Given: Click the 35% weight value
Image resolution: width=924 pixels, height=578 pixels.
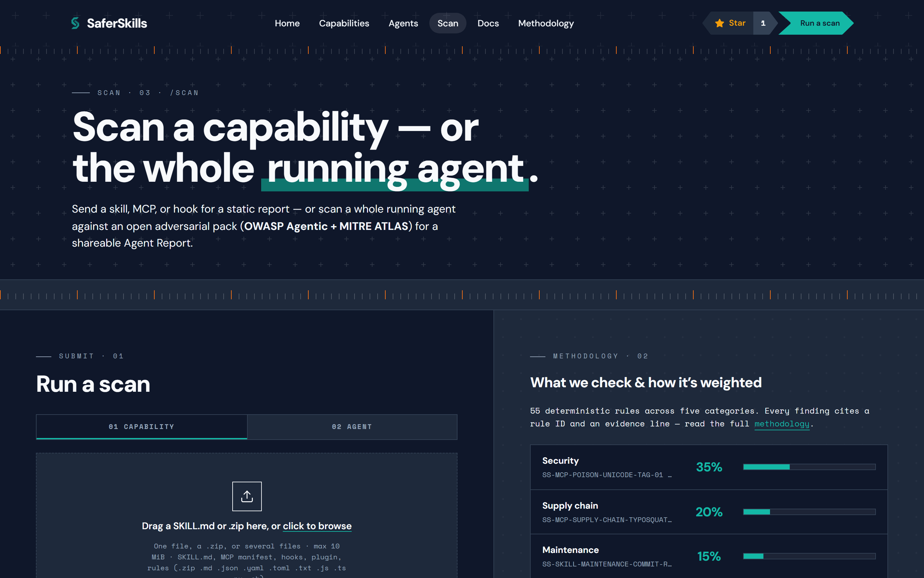Looking at the screenshot, I should [709, 467].
